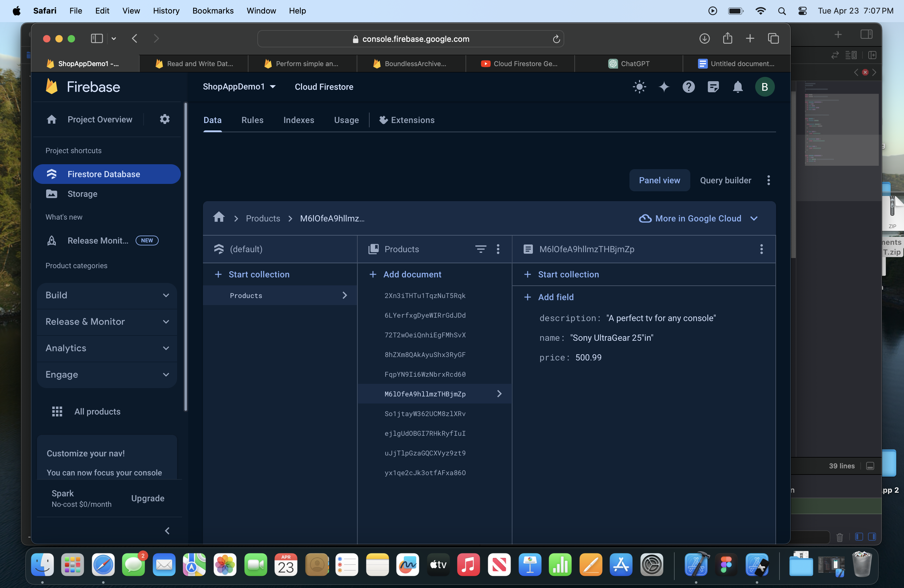Screen dimensions: 904x588
Task: Click the All products grid icon
Action: 57,411
